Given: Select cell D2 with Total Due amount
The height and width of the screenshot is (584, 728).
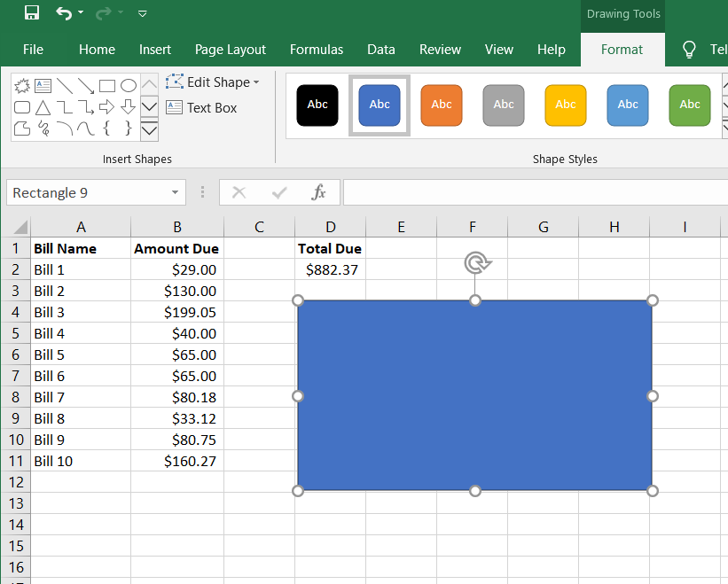Looking at the screenshot, I should (x=331, y=269).
